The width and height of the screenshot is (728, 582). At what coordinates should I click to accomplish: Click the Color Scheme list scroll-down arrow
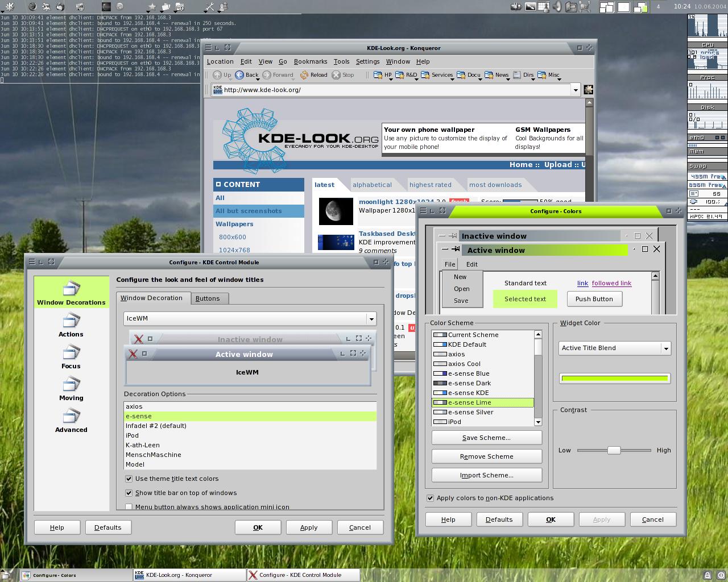[538, 422]
